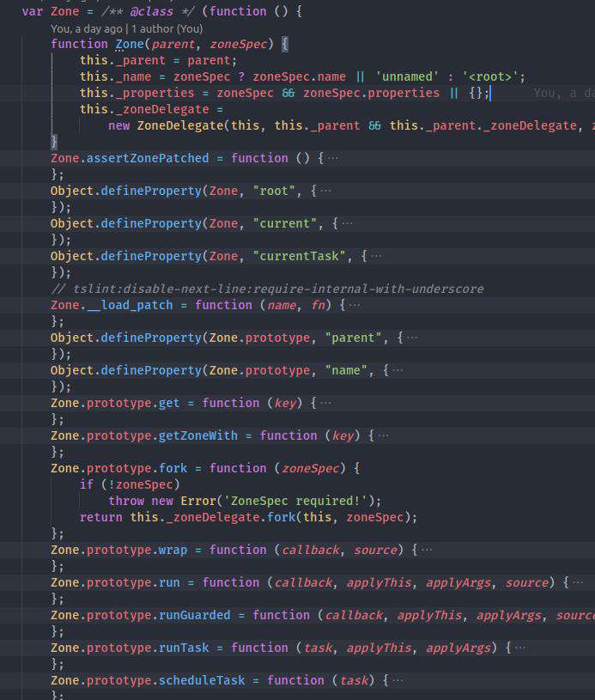Click the closing brace of Zone constructor
Viewport: 595px width, 700px height.
coord(54,142)
